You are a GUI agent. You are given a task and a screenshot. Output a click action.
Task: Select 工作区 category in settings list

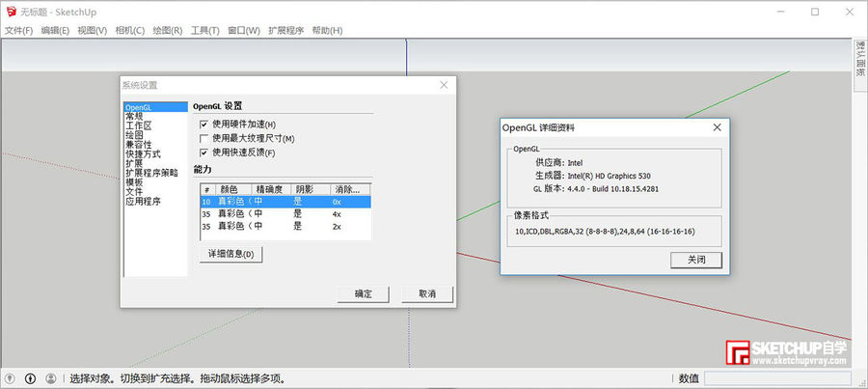click(156, 125)
